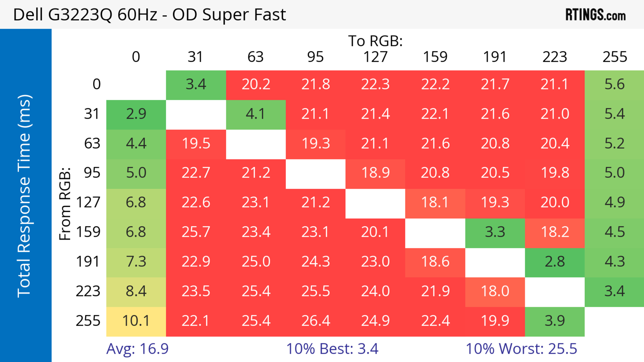Click the Total Response Time (ms) label
The width and height of the screenshot is (644, 362).
point(24,196)
